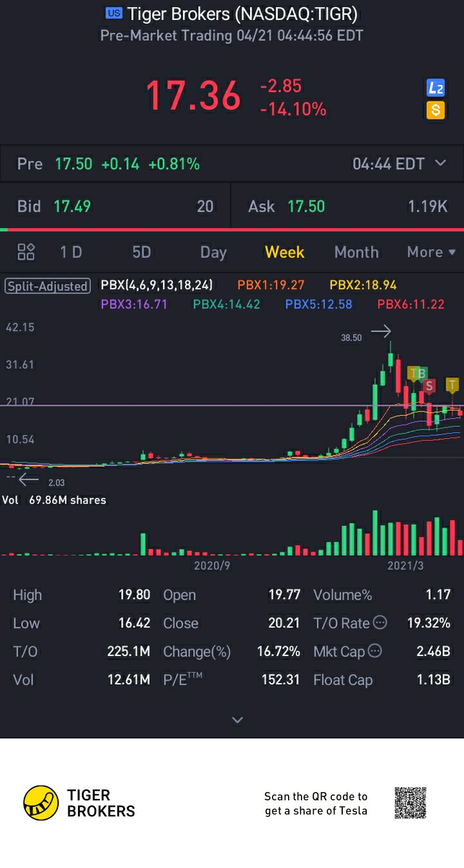Switch to the 5D chart tab
This screenshot has width=464, height=868.
pos(141,252)
